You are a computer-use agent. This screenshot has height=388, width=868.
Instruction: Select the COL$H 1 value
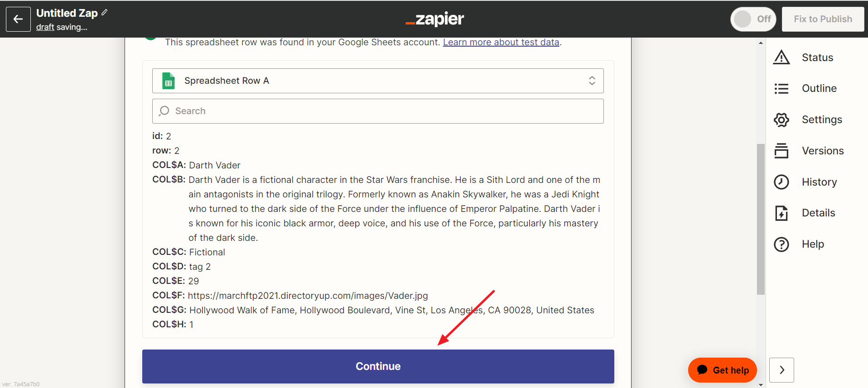pos(191,325)
